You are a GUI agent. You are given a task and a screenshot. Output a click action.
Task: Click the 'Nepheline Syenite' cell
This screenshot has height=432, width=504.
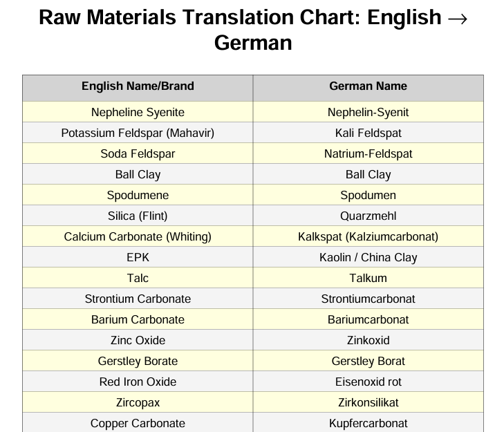click(138, 112)
